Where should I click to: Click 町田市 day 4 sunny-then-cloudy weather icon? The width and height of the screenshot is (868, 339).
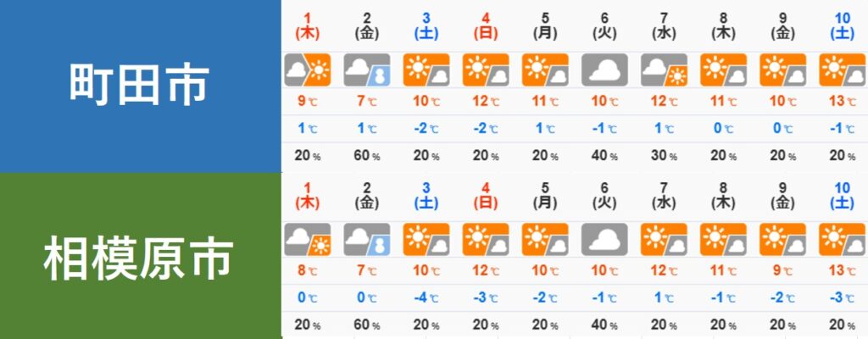pos(485,70)
